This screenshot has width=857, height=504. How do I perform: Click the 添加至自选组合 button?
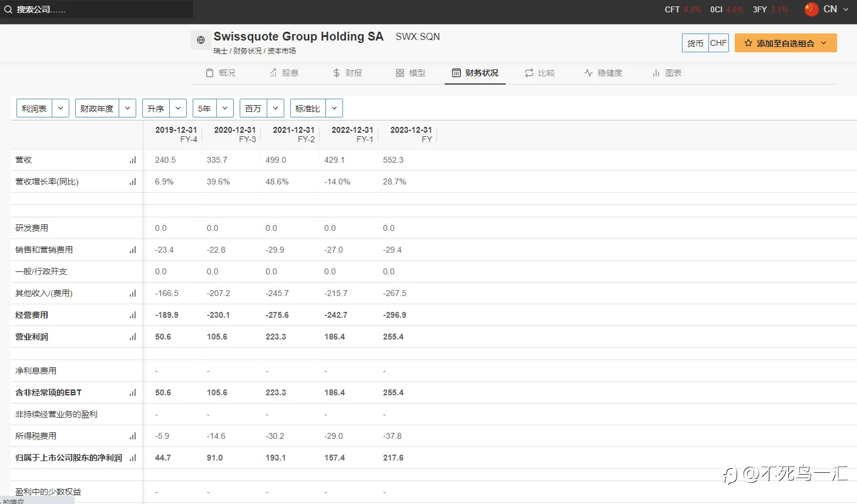coord(786,43)
